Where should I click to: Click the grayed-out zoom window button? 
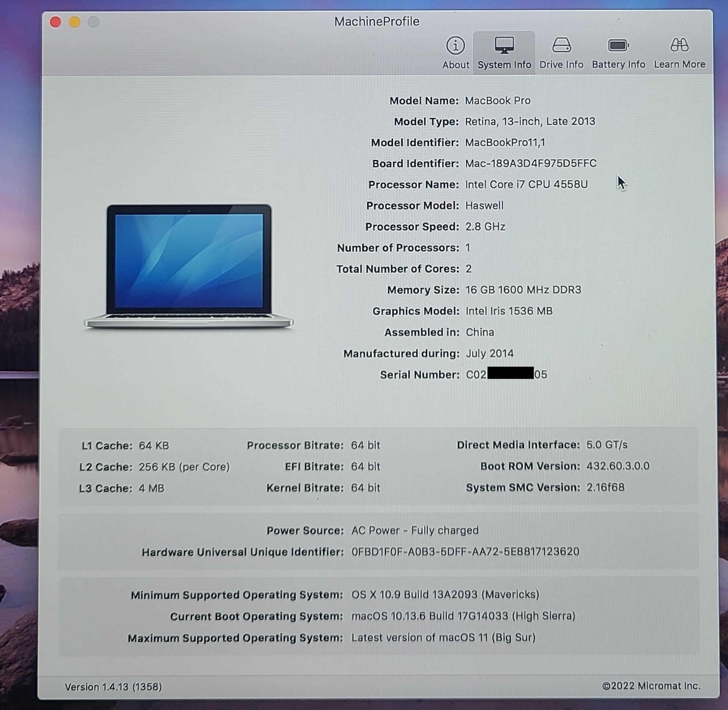click(94, 22)
